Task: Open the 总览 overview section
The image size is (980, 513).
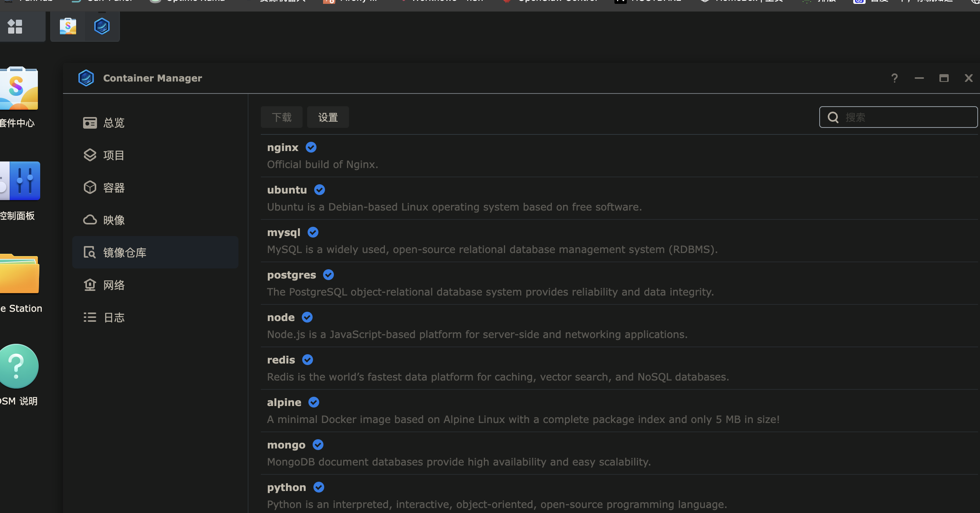Action: [x=114, y=123]
